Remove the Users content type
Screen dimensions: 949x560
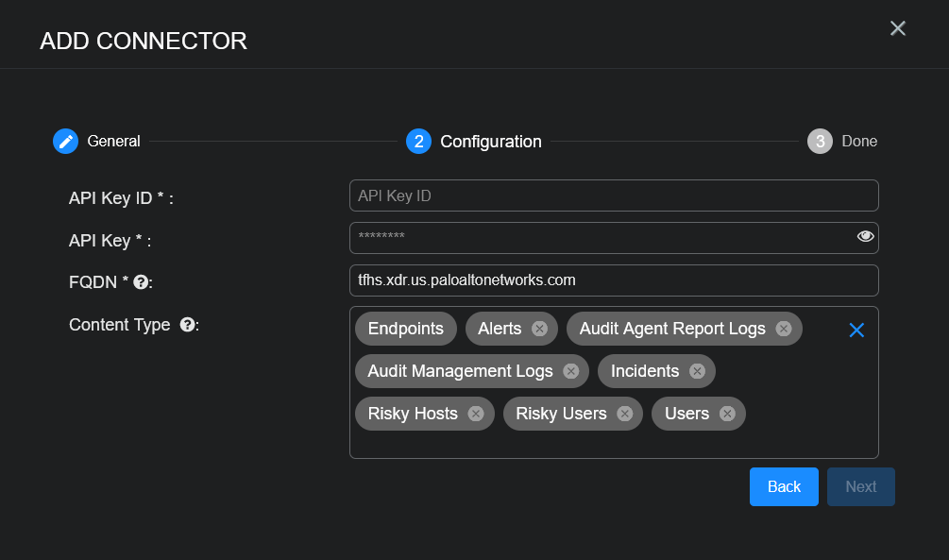click(x=727, y=414)
